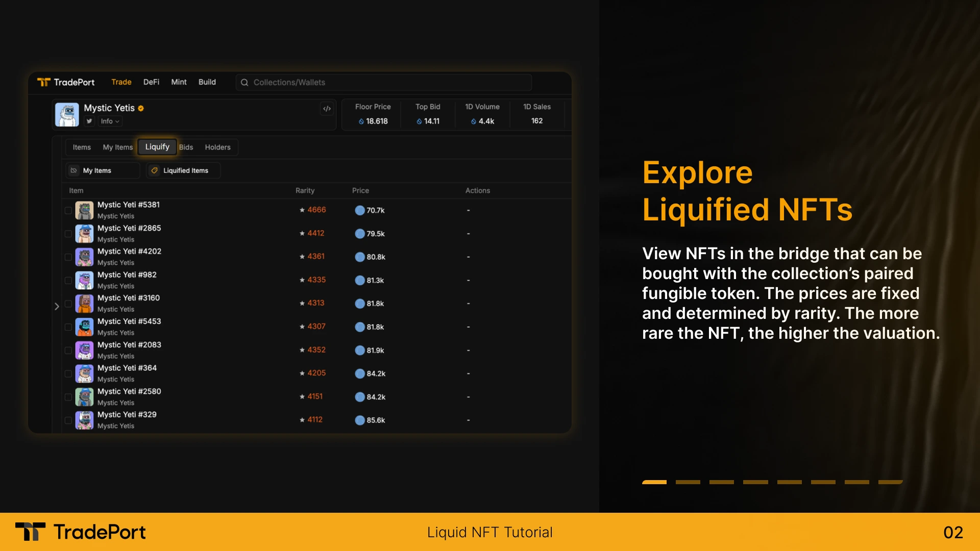Jump to the third slide progress segment
Image resolution: width=980 pixels, height=551 pixels.
click(721, 482)
